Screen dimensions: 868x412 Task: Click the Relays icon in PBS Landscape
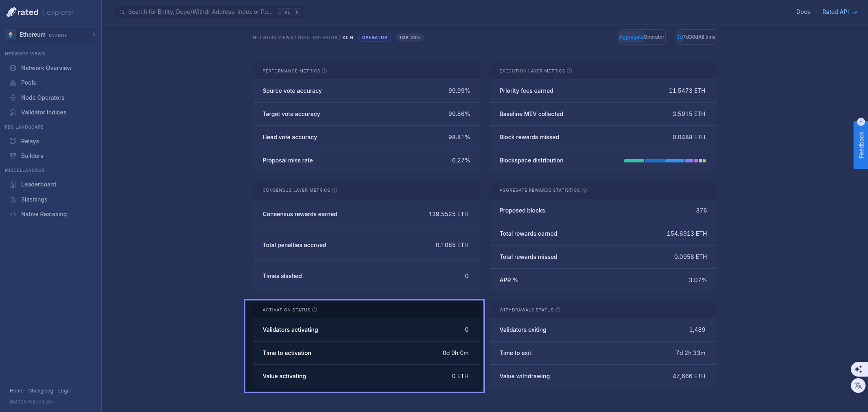click(13, 141)
